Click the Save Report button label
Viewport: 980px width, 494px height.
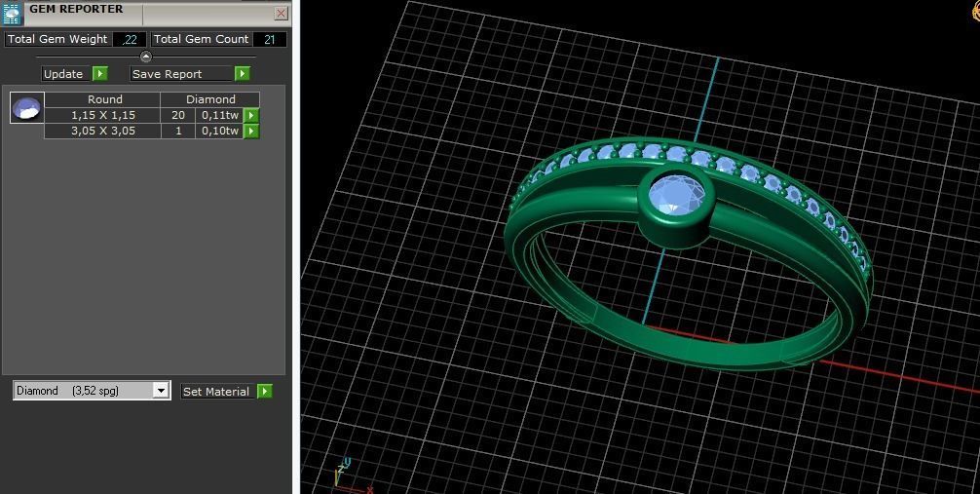pyautogui.click(x=182, y=74)
